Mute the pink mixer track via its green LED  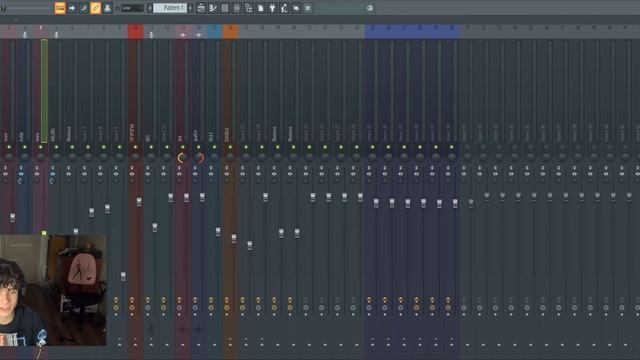tap(182, 147)
